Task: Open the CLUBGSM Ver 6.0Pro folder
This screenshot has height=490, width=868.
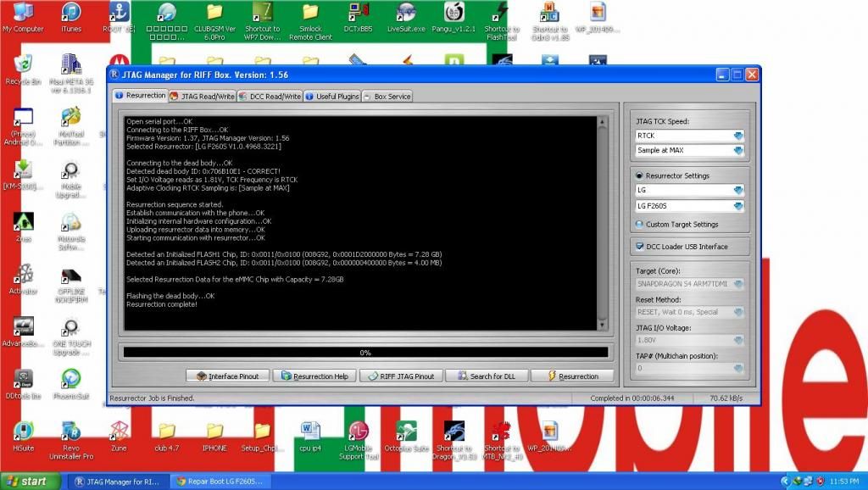Action: [x=214, y=21]
